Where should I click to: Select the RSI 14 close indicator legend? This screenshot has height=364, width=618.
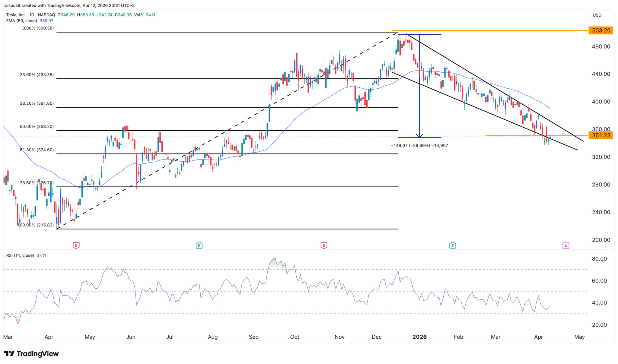[x=20, y=255]
